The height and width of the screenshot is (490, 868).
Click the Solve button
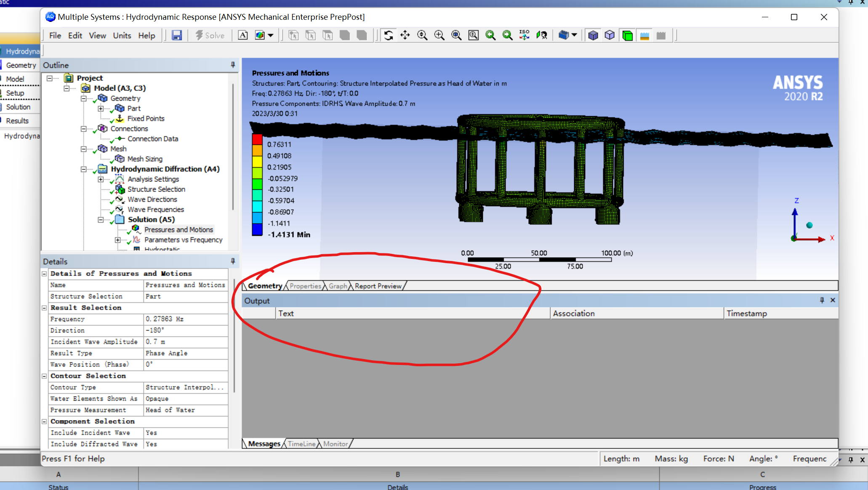pyautogui.click(x=210, y=35)
